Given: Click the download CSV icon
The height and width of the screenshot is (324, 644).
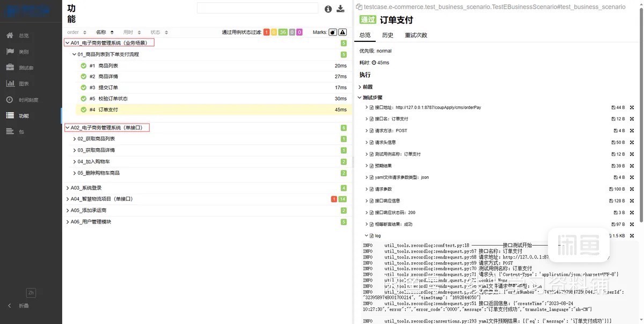Looking at the screenshot, I should pyautogui.click(x=340, y=9).
